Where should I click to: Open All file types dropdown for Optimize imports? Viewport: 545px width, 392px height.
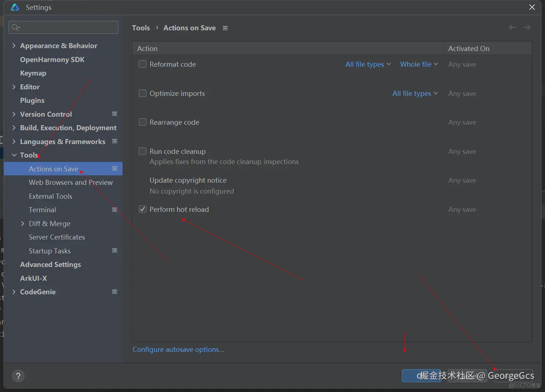pos(415,94)
